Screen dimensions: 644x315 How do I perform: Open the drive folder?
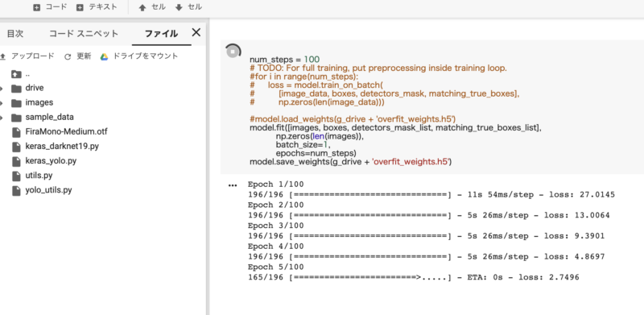click(x=35, y=88)
